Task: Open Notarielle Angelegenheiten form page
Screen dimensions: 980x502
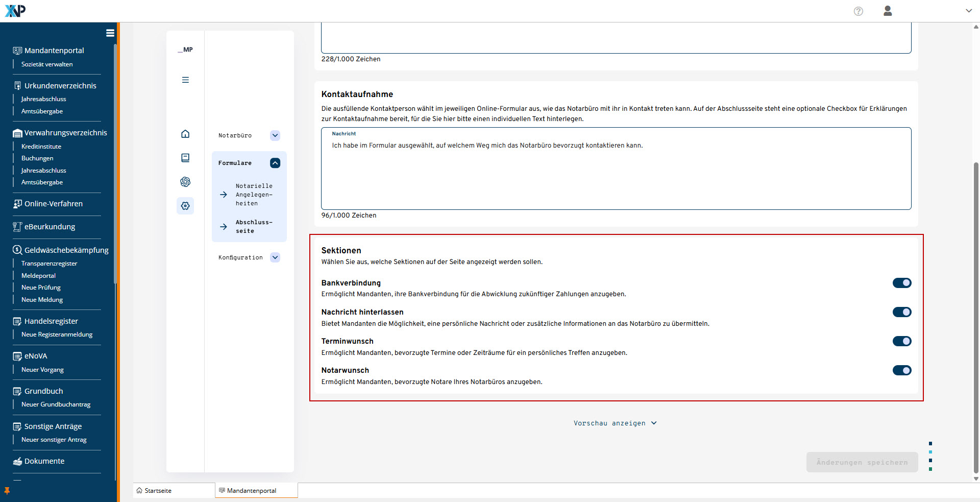Action: (x=254, y=195)
